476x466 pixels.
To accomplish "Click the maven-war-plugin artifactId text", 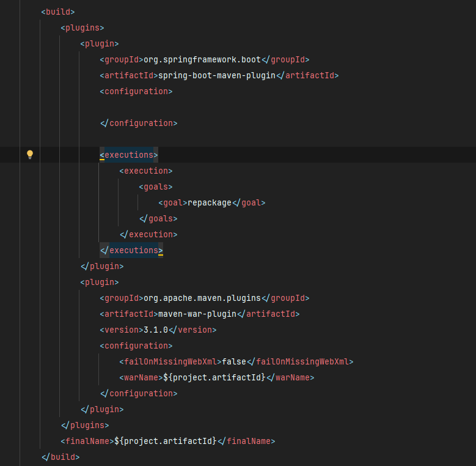I will coord(197,314).
